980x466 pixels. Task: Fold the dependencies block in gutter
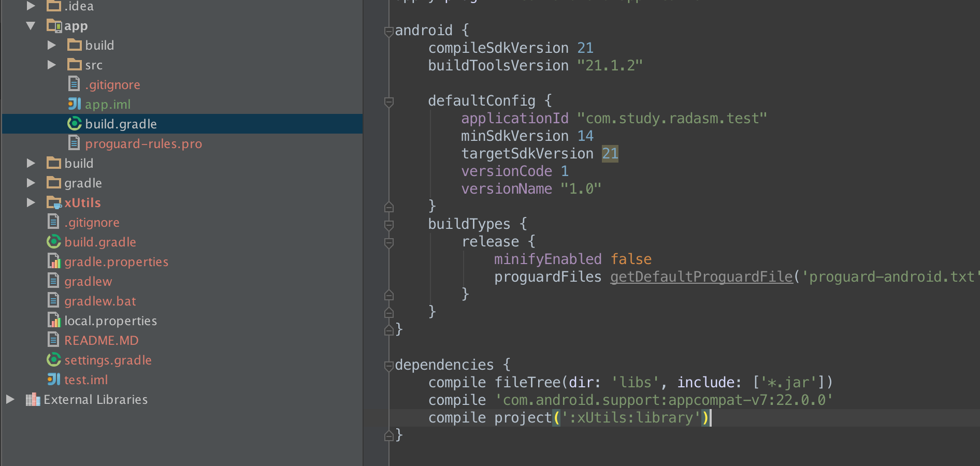click(389, 366)
